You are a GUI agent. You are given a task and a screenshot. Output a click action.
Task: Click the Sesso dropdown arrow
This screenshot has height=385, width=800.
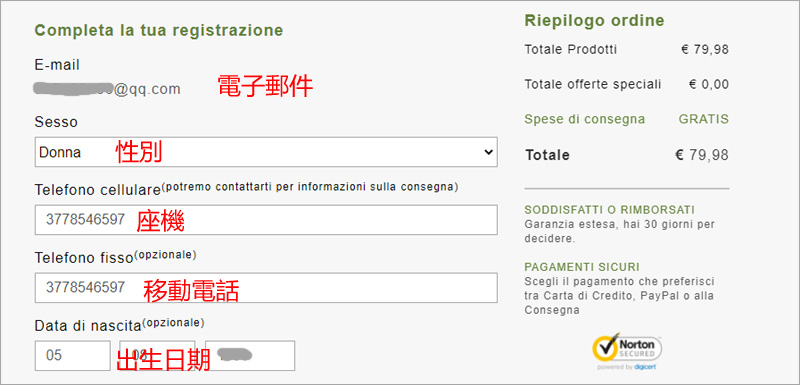click(488, 152)
